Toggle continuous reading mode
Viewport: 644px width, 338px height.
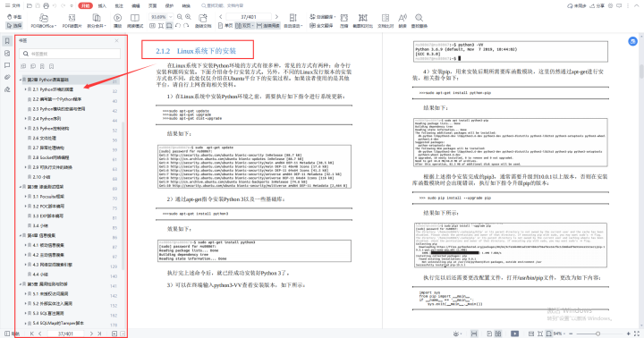(x=267, y=25)
